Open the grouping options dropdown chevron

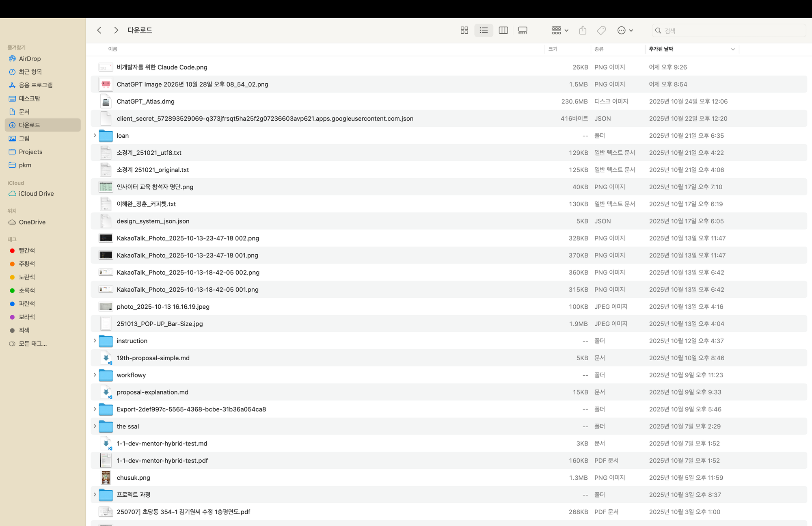pos(566,30)
